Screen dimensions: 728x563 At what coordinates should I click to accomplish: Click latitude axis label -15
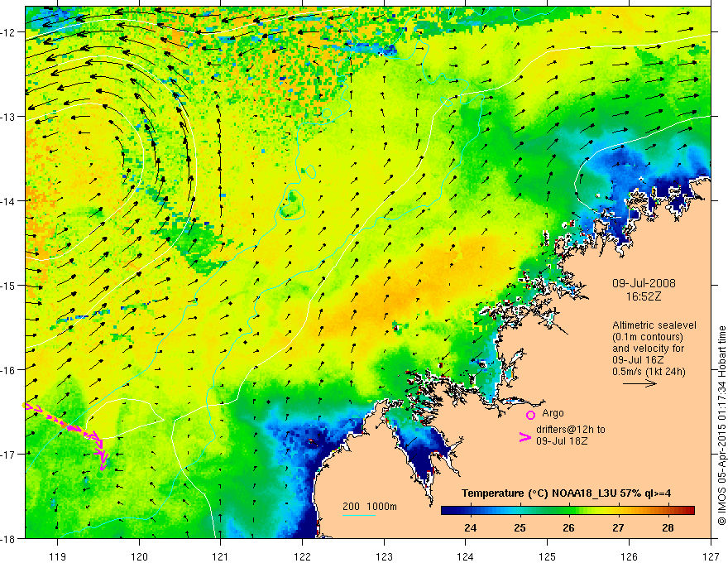[8, 285]
